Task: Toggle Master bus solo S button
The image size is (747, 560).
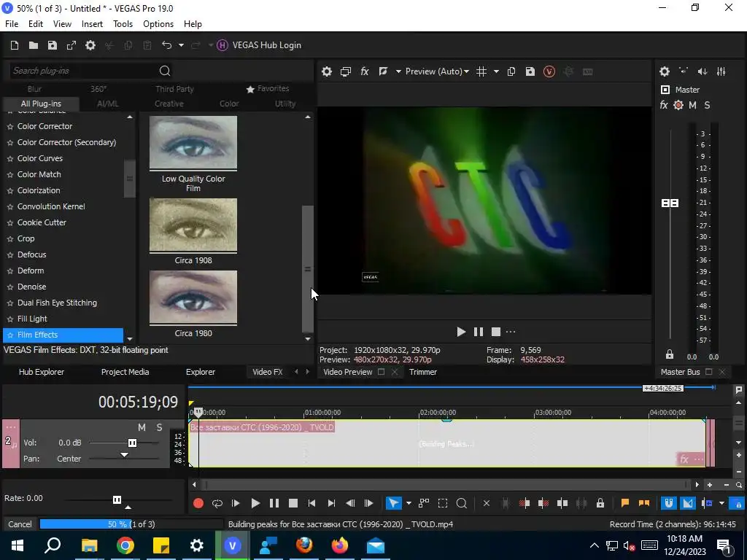Action: pos(707,105)
